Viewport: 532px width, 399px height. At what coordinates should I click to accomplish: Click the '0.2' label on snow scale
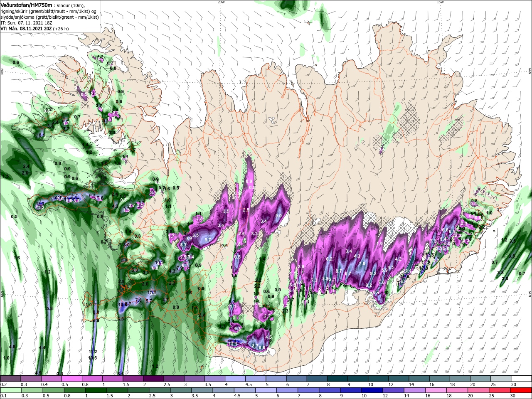tap(3, 384)
